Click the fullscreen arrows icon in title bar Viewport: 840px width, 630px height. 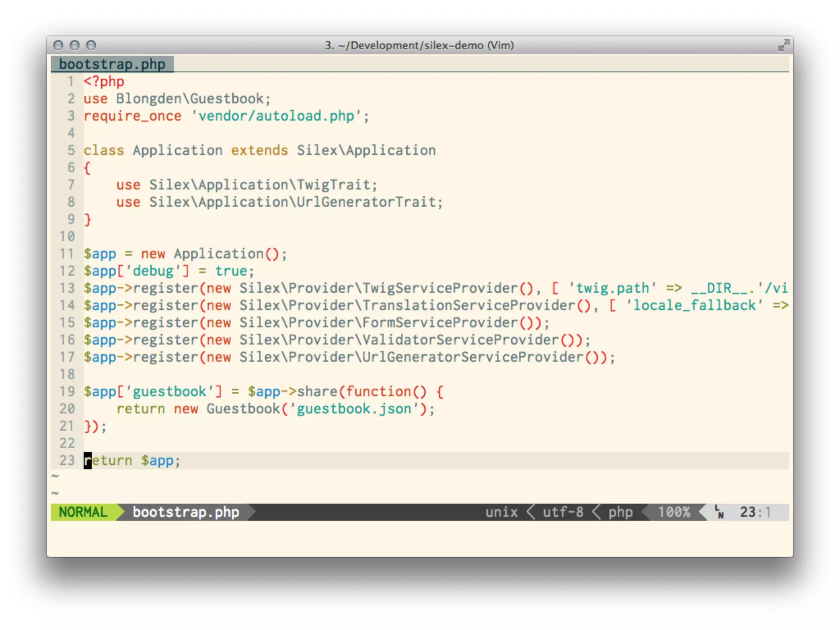[x=783, y=45]
